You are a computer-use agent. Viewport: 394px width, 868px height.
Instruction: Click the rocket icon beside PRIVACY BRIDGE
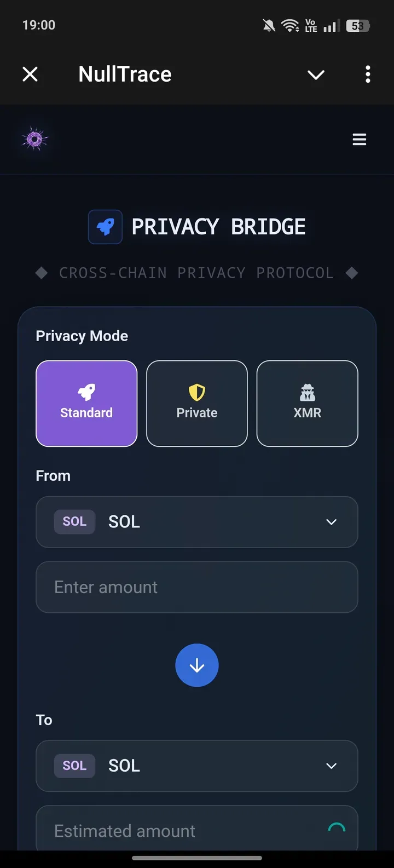[105, 226]
